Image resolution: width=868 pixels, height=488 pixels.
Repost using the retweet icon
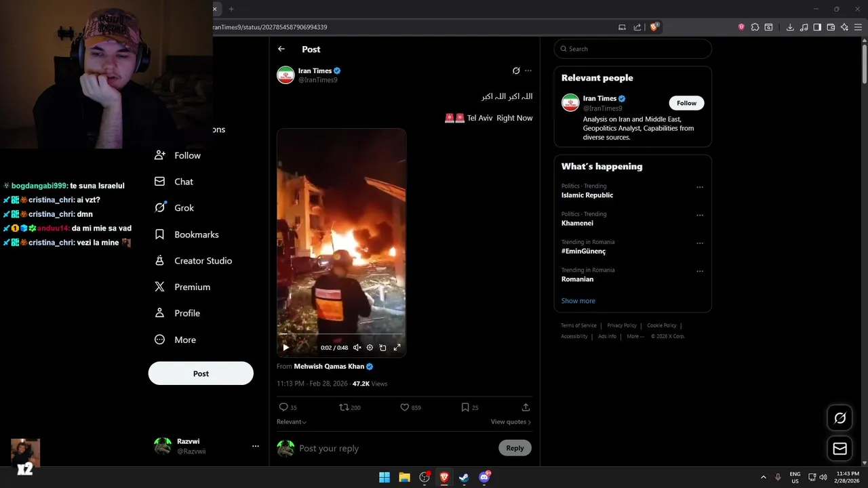(344, 407)
